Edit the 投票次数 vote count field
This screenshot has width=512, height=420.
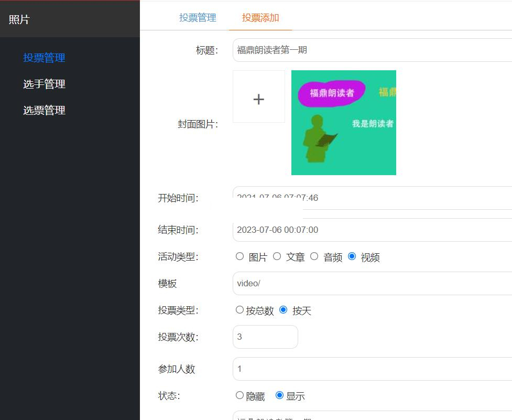(265, 337)
